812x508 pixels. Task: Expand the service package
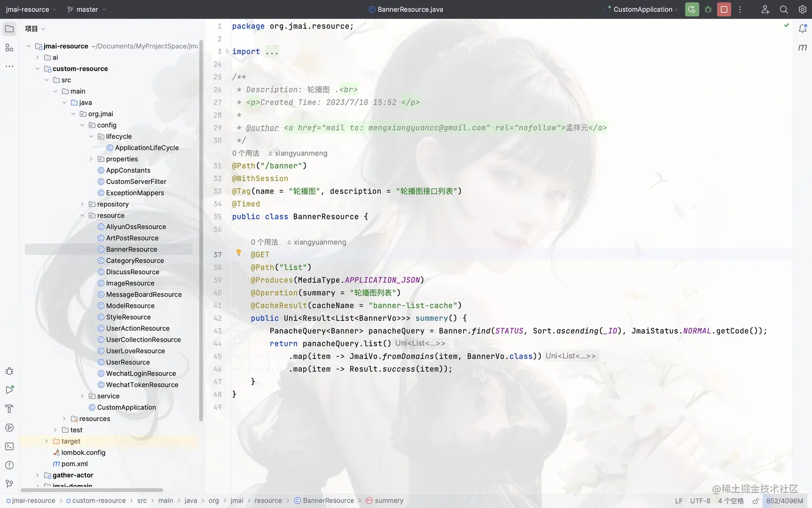click(82, 396)
